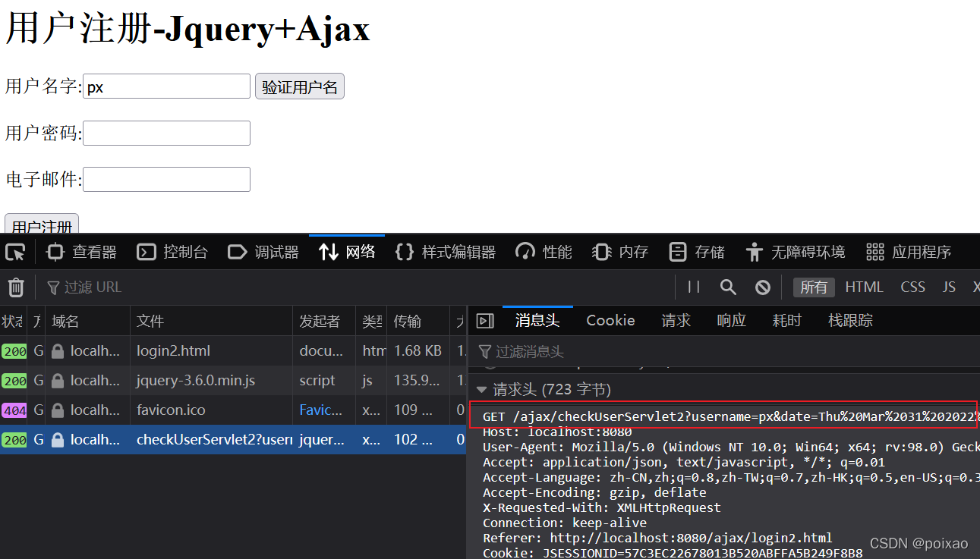980x559 pixels.
Task: Click lock icon in checkUserServlet2 row
Action: (x=57, y=440)
